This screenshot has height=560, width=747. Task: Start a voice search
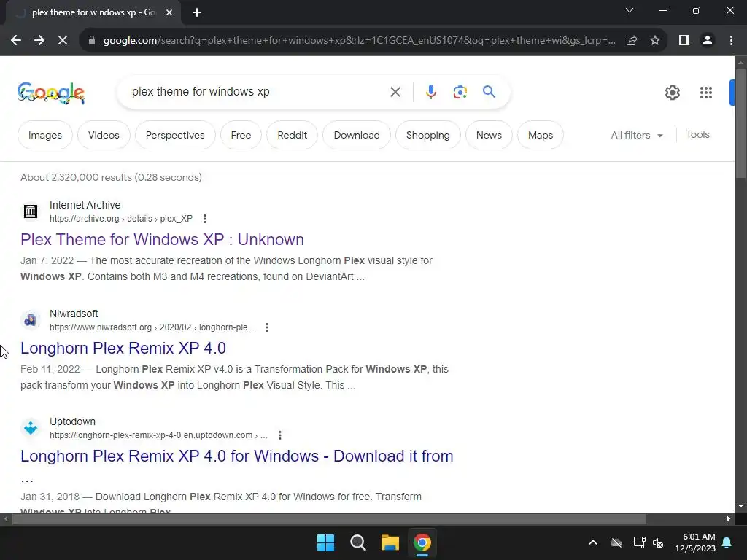430,92
